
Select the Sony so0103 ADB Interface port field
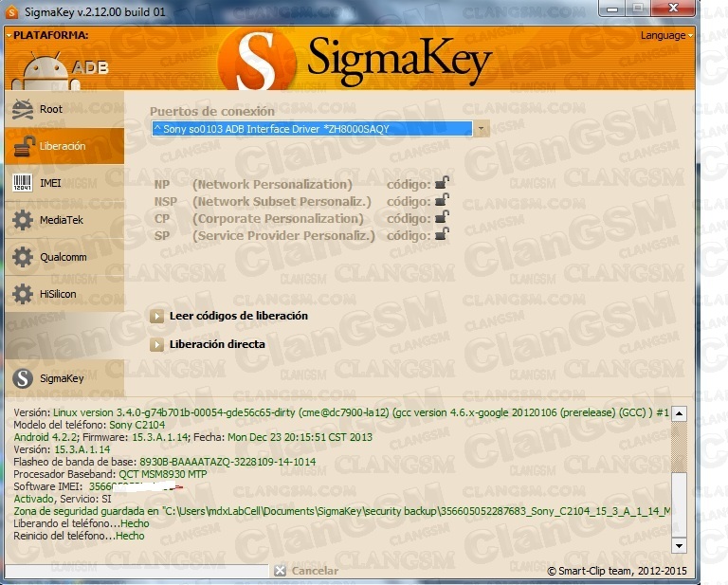point(312,129)
